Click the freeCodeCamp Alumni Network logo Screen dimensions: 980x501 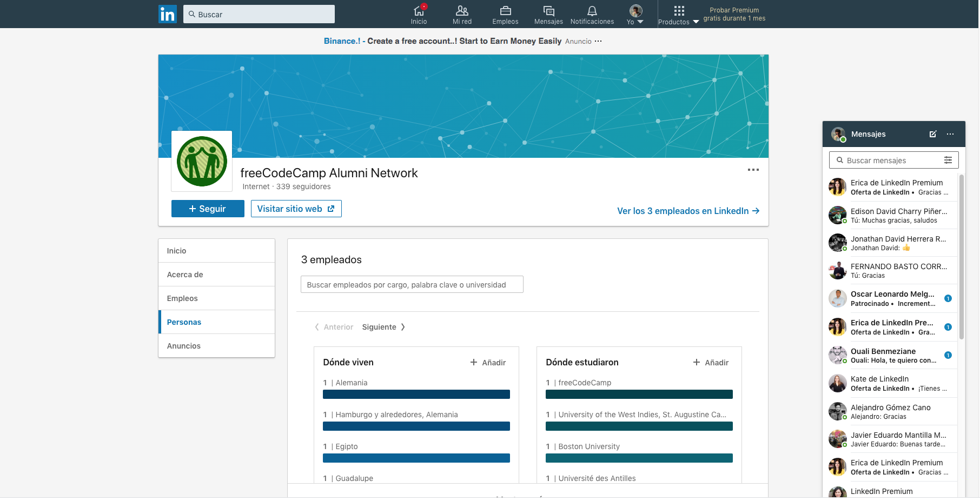pos(202,161)
